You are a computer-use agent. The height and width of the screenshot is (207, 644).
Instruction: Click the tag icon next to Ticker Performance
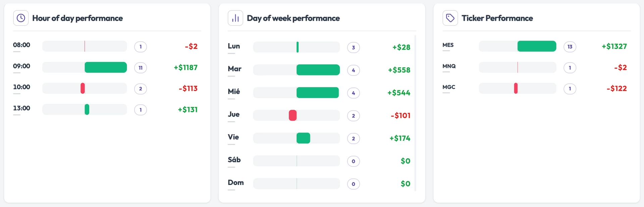coord(450,18)
